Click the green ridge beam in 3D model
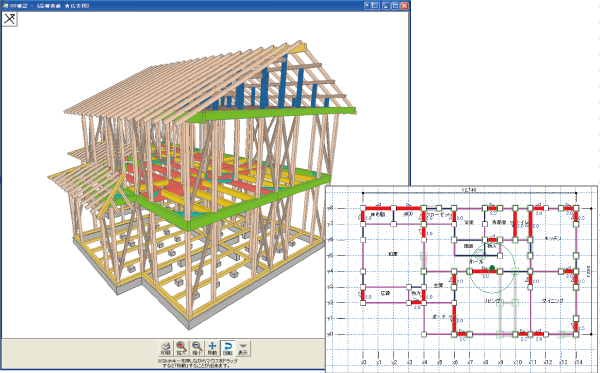600x373 pixels. pos(268,114)
